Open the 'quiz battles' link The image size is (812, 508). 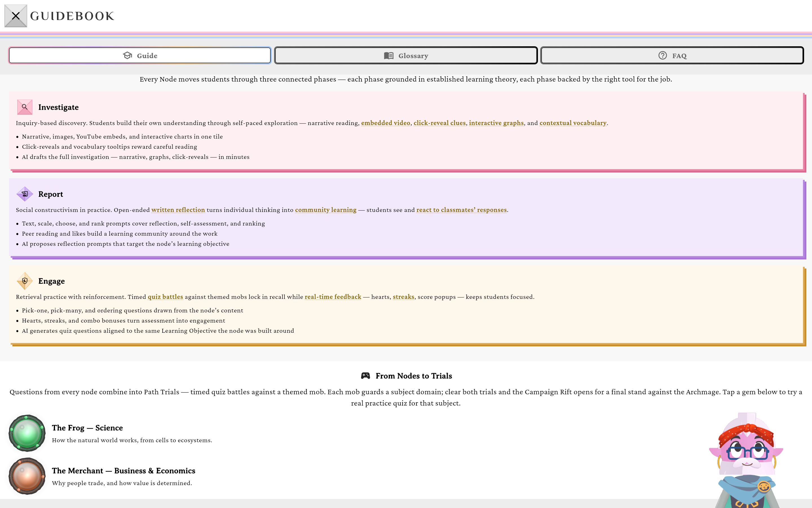pyautogui.click(x=166, y=297)
